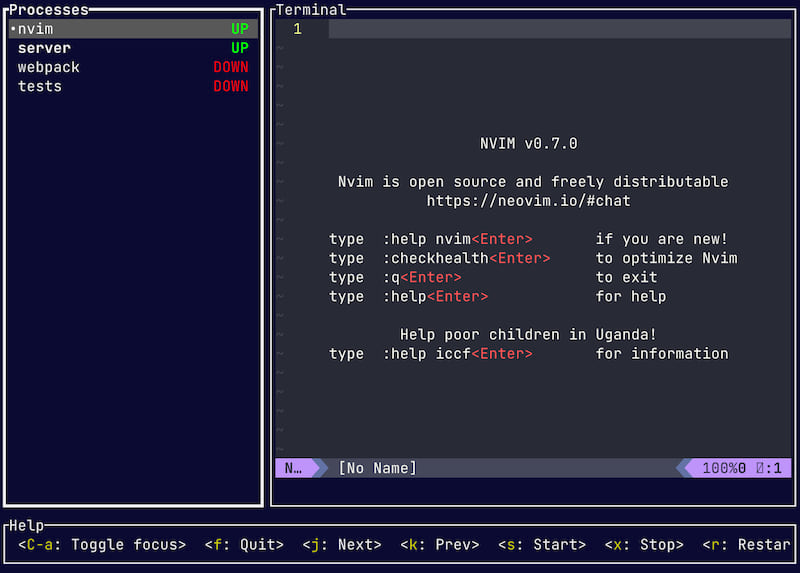Click the N… mode indicator in statusline

coord(293,468)
